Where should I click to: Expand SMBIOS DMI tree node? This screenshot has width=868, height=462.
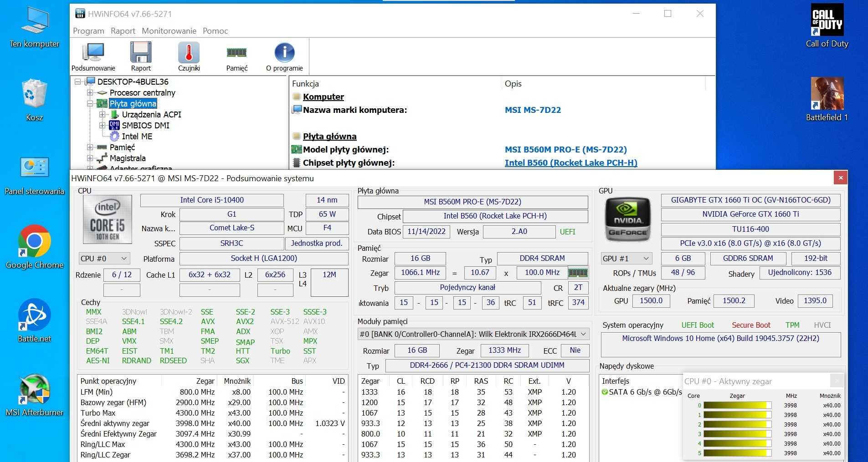(x=103, y=125)
